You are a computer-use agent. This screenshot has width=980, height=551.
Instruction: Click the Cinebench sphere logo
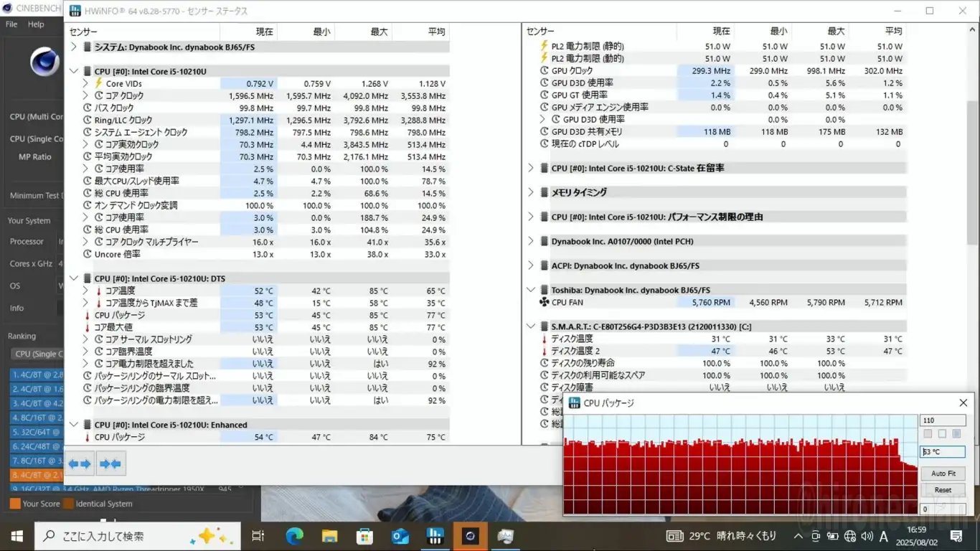[44, 62]
